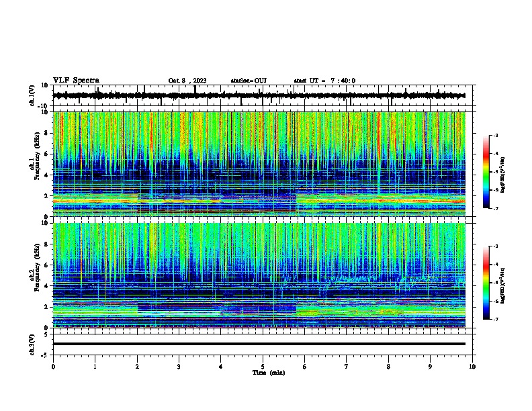Click the "1" tick on the Time axis
Screen dimensions: 532x411
(x=95, y=367)
